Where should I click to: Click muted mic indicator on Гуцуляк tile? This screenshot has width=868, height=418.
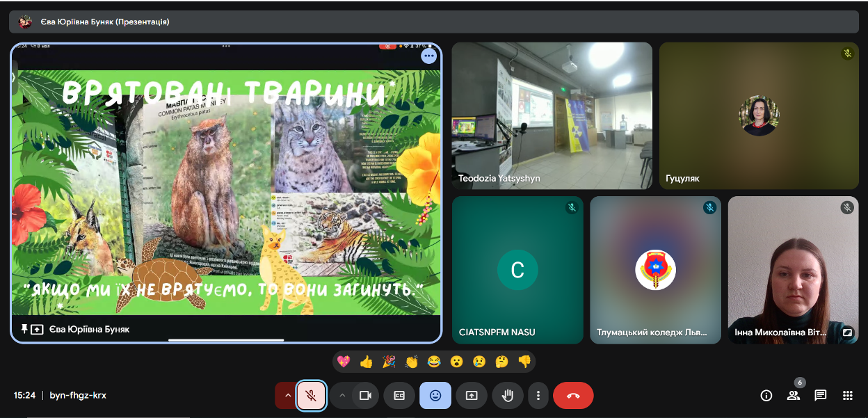point(847,54)
